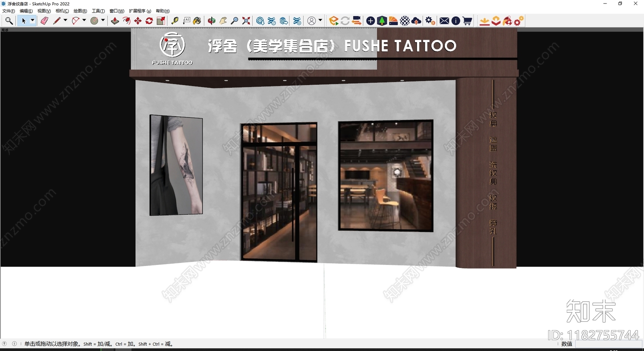This screenshot has height=351, width=644.
Task: Click the red gears settings icon
Action: [519, 21]
